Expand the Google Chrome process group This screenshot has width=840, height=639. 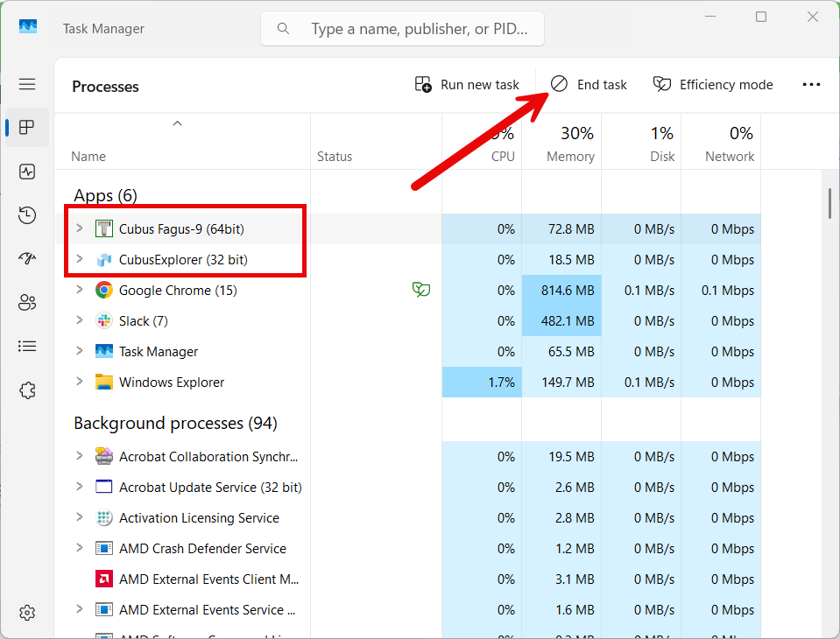coord(79,290)
